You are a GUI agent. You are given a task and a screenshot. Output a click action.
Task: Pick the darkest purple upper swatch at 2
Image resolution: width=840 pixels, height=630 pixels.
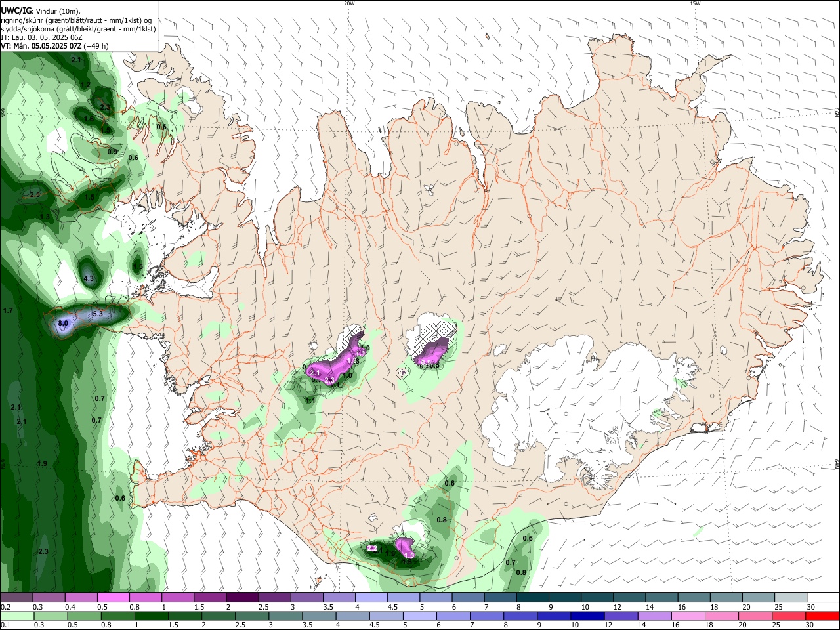242,597
